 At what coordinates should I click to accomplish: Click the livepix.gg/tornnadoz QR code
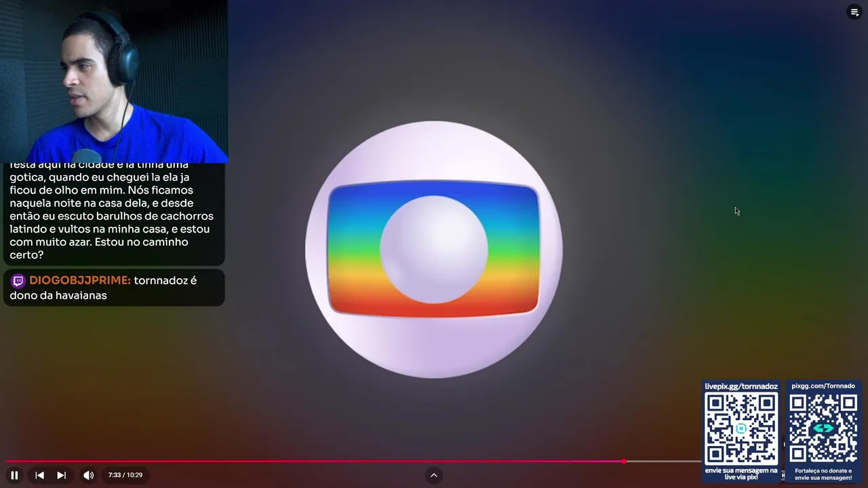click(x=741, y=429)
